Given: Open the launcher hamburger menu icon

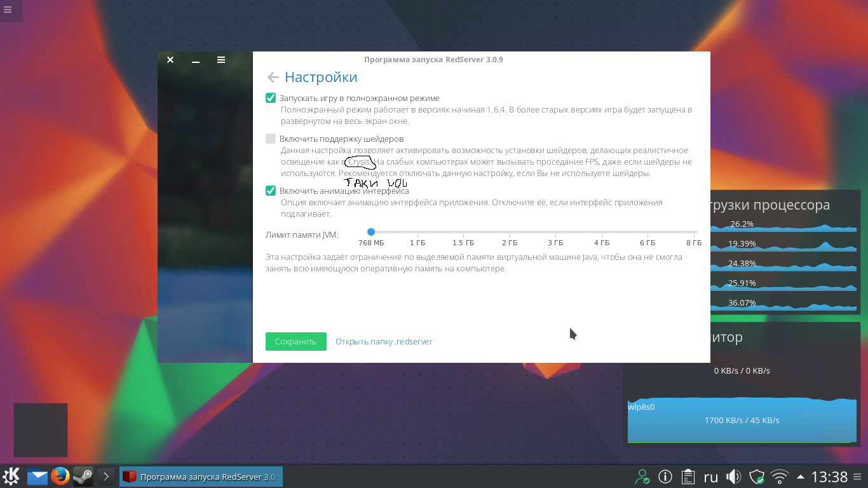Looking at the screenshot, I should point(221,60).
